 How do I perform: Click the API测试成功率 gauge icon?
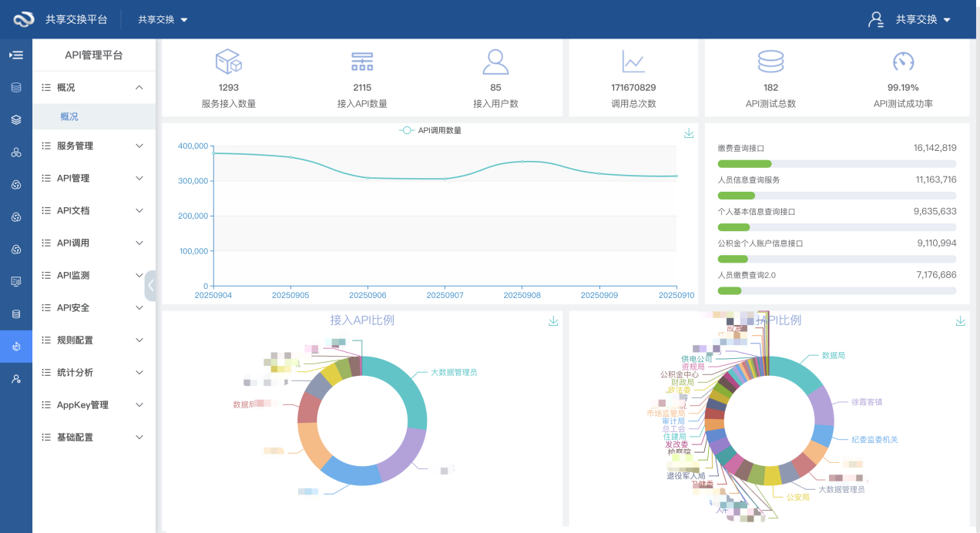click(903, 61)
